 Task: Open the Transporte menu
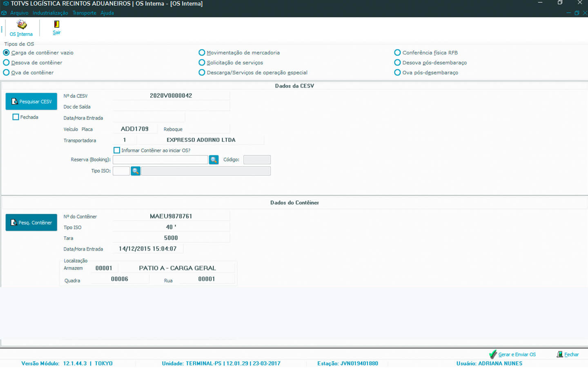[x=84, y=13]
